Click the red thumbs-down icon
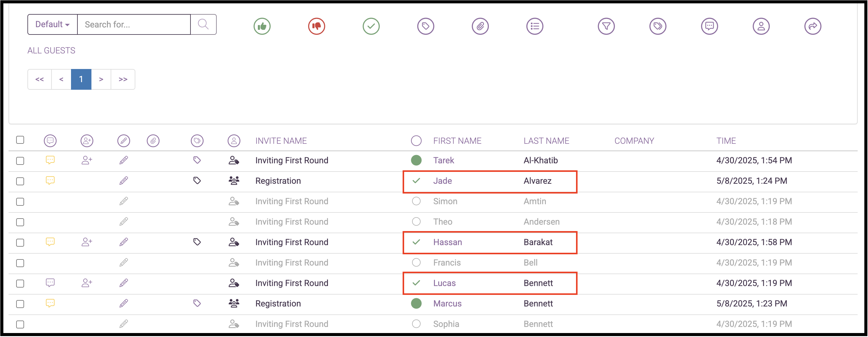Viewport: 868px width, 337px height. (x=316, y=26)
